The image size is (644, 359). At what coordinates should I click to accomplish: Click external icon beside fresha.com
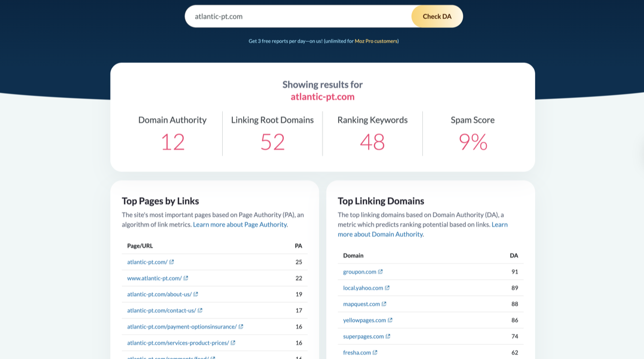pyautogui.click(x=375, y=352)
